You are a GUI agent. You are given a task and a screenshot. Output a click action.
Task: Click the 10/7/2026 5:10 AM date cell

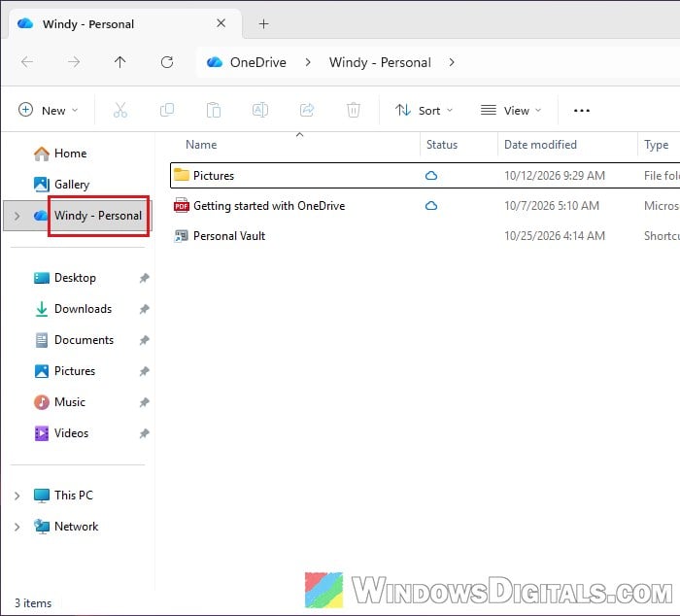(x=552, y=206)
